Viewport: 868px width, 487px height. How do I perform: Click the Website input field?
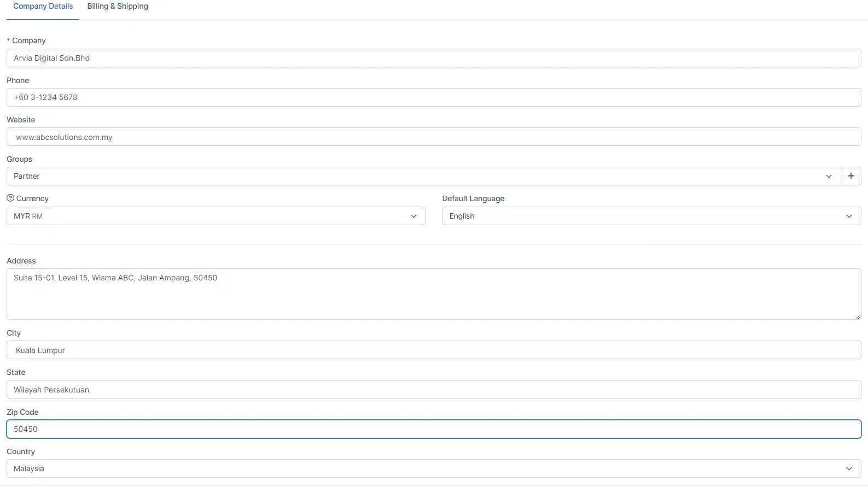point(434,137)
